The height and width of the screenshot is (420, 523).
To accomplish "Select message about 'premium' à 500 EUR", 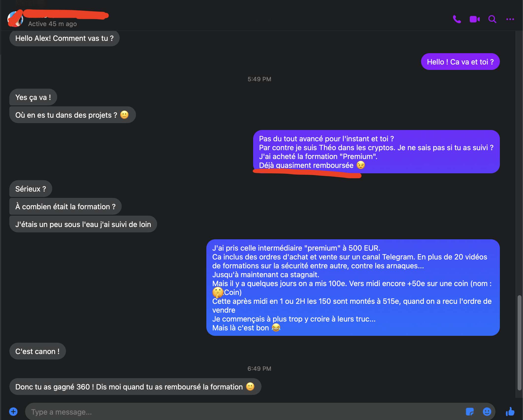I will 353,288.
